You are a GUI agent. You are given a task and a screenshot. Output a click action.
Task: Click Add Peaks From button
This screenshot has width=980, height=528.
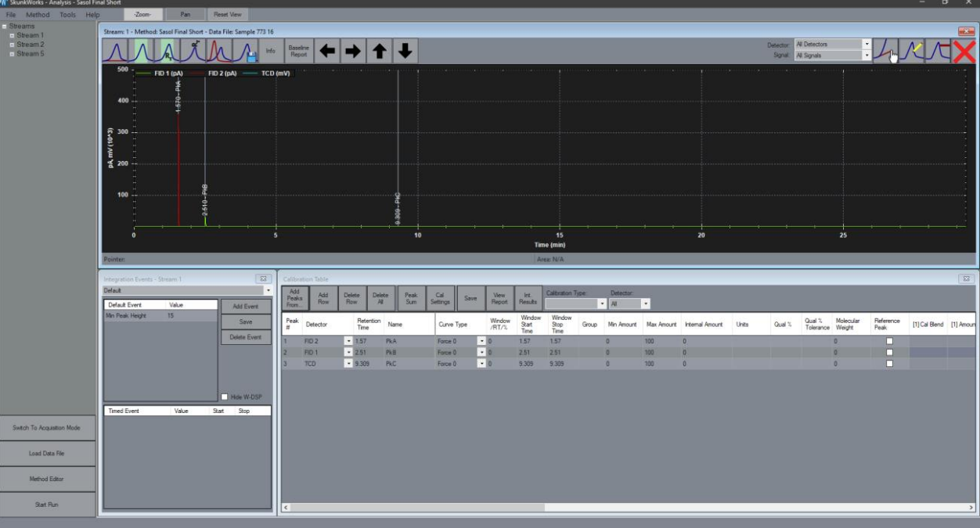[x=294, y=298]
